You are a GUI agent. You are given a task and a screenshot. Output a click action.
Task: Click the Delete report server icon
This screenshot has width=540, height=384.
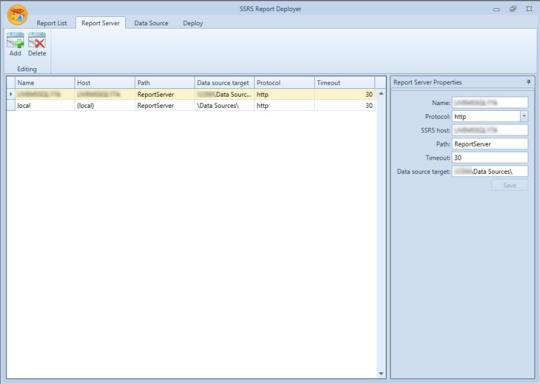coord(37,40)
